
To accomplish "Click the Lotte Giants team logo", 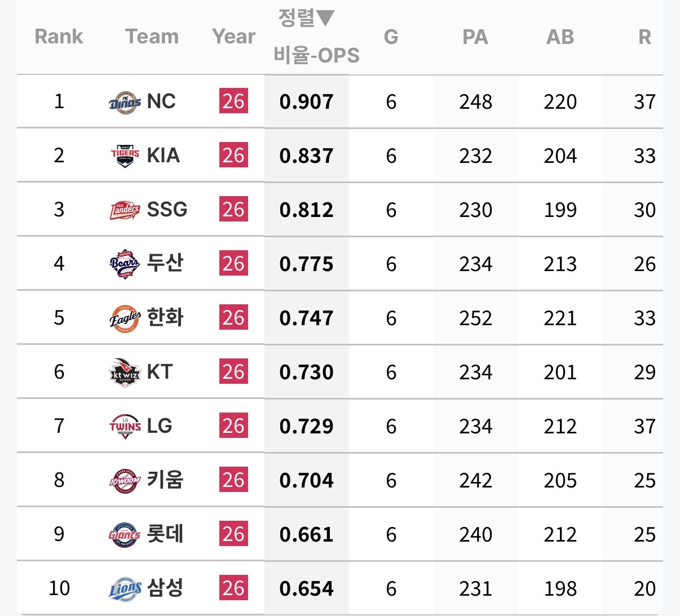I will 125,534.
